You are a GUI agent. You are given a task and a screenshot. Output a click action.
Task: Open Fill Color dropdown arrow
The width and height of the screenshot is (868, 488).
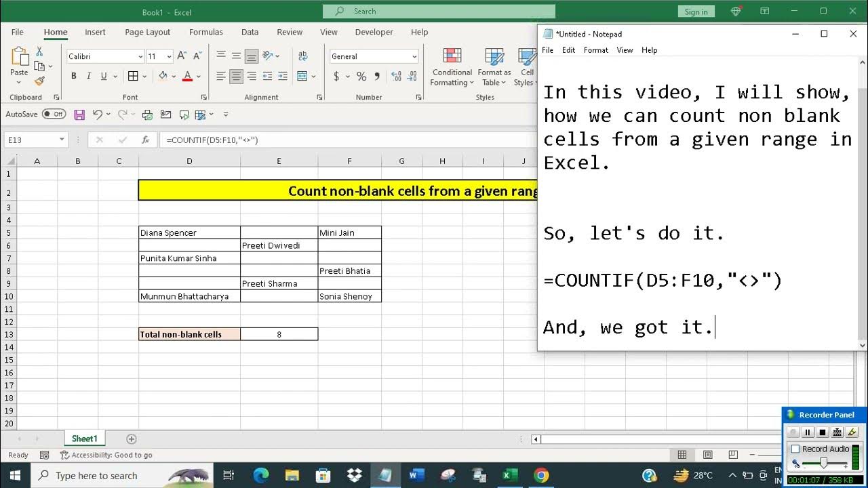click(174, 77)
